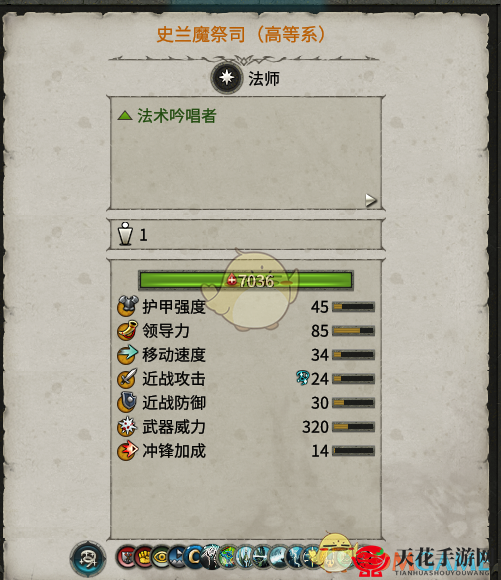Click the sword icon beside 近战攻击
501x580 pixels.
point(128,378)
